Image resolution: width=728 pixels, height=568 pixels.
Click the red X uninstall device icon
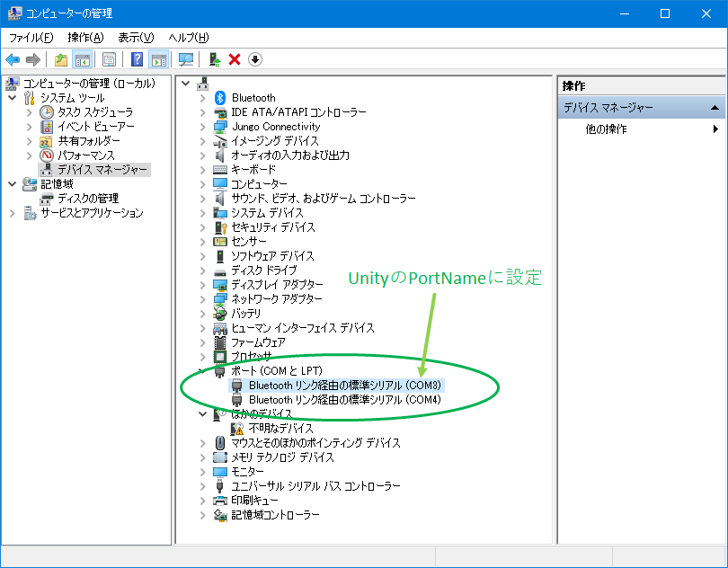(x=235, y=59)
